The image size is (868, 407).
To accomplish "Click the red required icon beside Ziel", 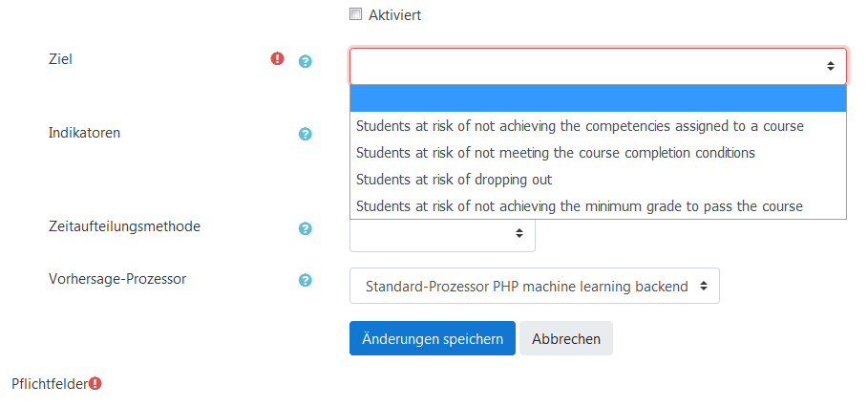I will pos(278,59).
